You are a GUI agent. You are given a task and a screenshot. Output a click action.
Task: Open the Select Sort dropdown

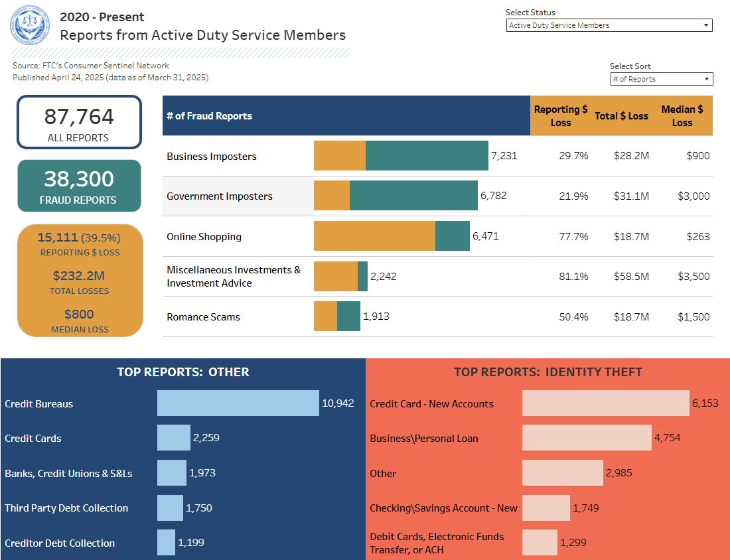coord(661,78)
